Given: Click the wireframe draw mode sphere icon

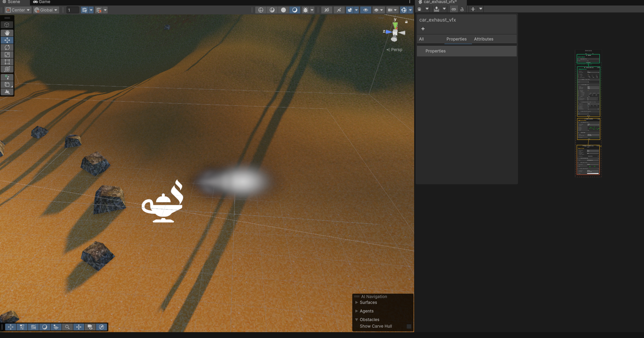Looking at the screenshot, I should pyautogui.click(x=261, y=10).
